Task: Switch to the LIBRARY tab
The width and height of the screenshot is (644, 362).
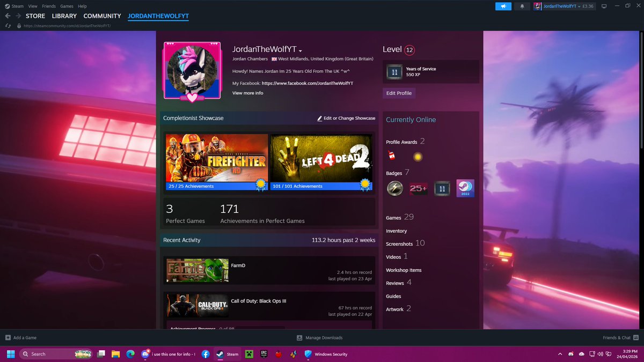Action: click(x=64, y=16)
